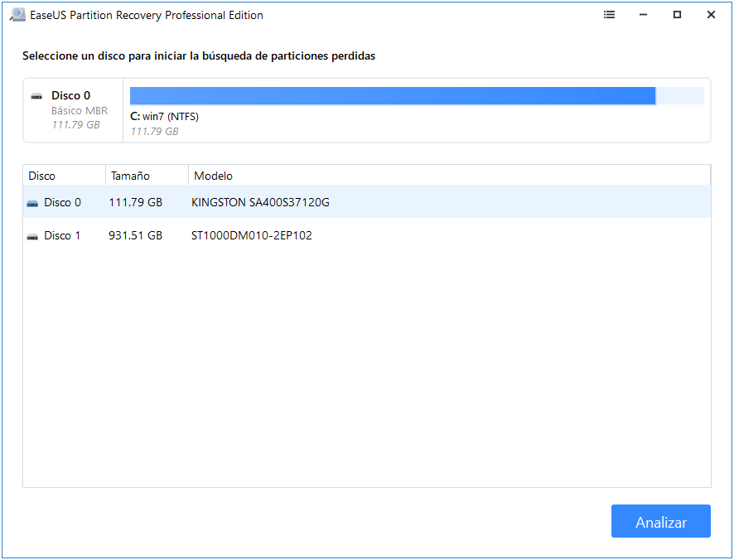Minimize the Partition Recovery window
The height and width of the screenshot is (560, 734).
point(643,15)
